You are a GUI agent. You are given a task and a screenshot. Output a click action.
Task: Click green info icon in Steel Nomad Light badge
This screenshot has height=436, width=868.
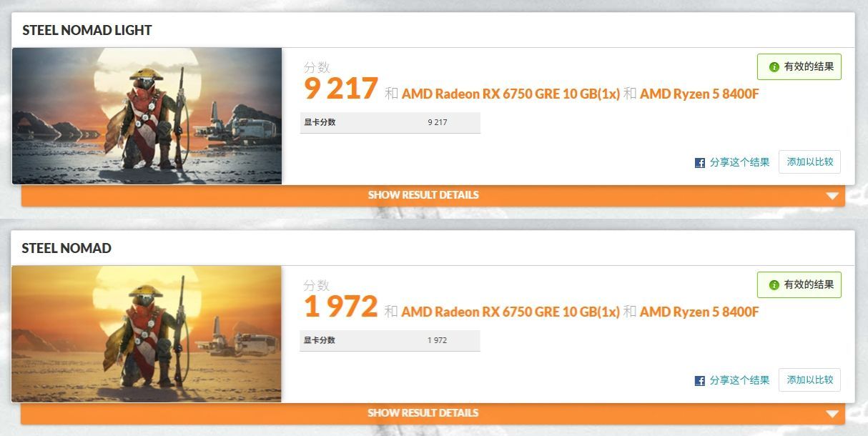[774, 66]
